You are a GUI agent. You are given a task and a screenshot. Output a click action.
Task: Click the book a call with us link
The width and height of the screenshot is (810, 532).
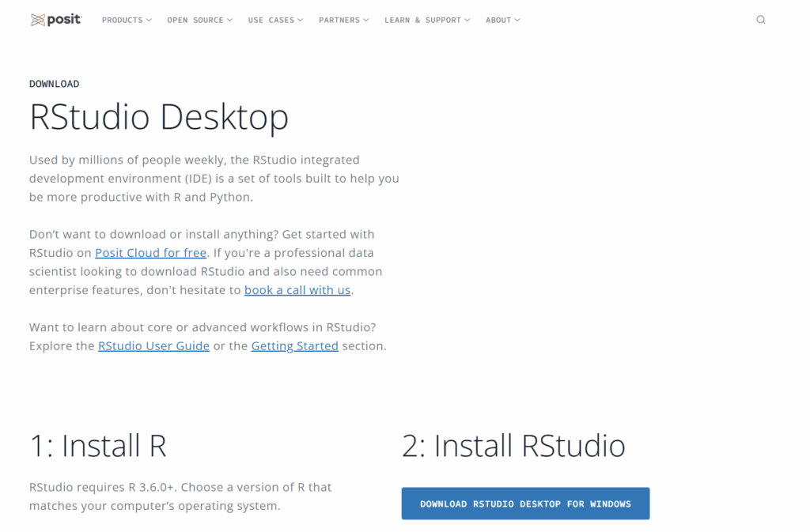297,290
